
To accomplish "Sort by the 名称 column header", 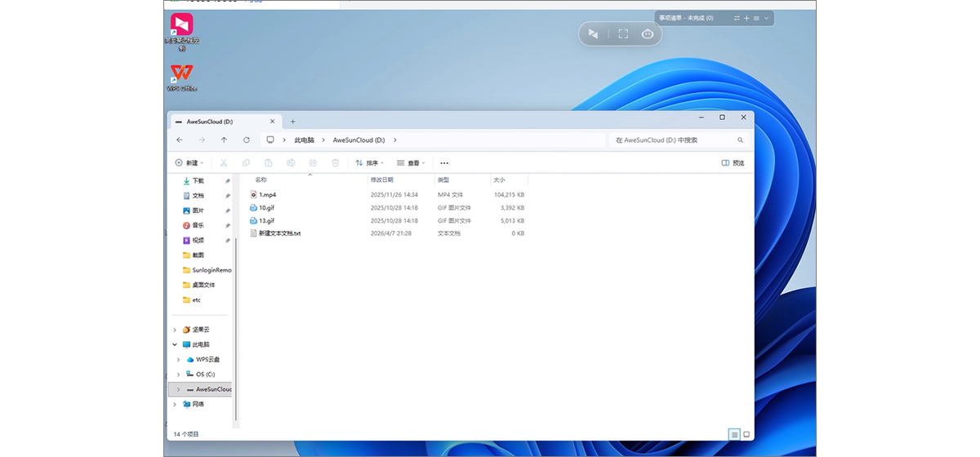I will [261, 180].
